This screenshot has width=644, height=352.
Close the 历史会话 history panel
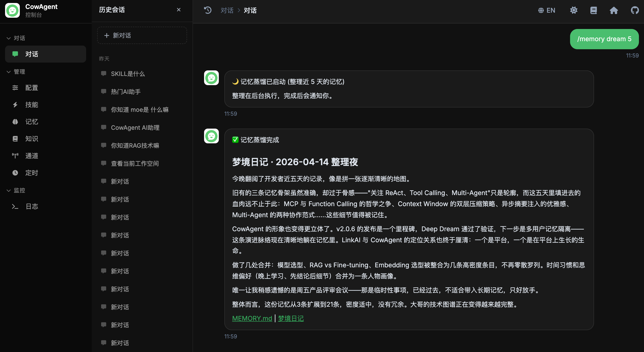pyautogui.click(x=179, y=10)
